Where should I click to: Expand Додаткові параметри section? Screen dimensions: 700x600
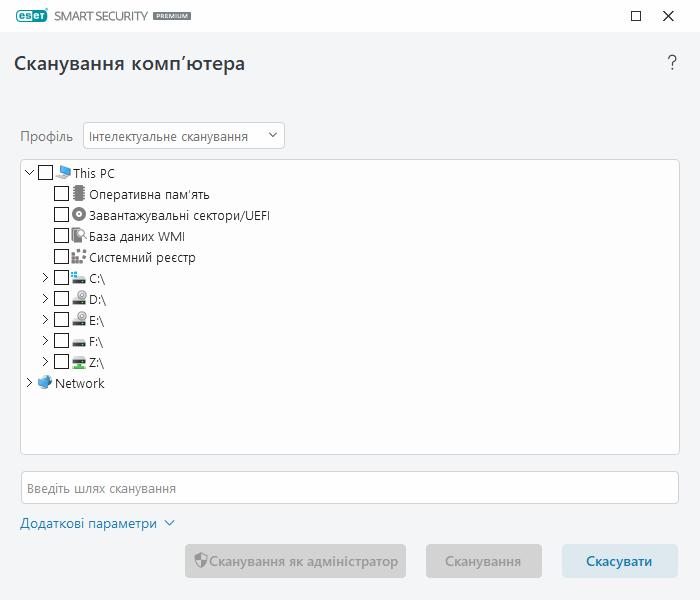coord(97,523)
